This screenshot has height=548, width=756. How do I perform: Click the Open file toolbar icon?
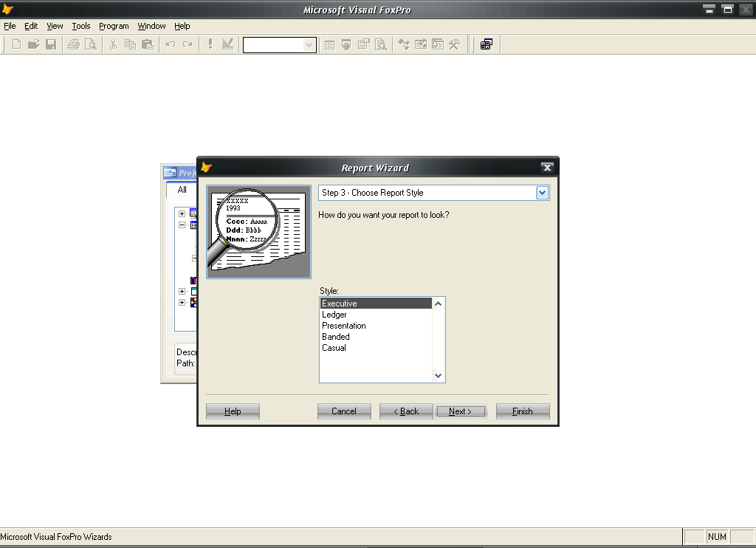tap(33, 44)
